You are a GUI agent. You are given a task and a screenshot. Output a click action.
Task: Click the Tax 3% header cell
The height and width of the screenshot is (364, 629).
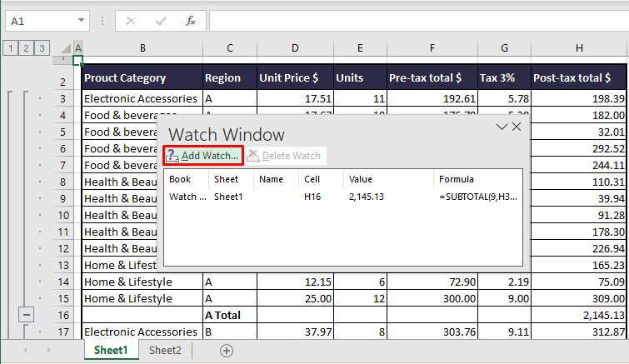504,77
